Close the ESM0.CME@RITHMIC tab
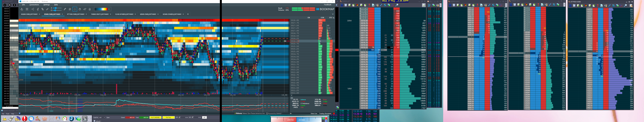 coord(62,14)
